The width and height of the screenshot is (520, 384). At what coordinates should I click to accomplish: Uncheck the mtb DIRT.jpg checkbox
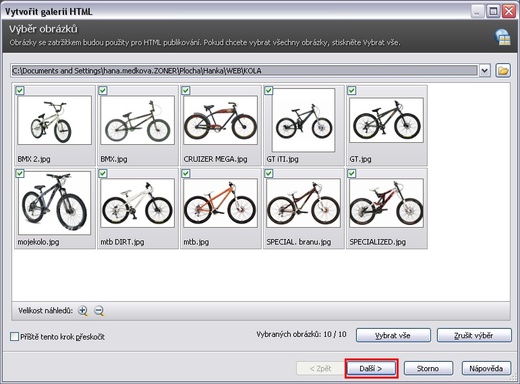tap(103, 173)
